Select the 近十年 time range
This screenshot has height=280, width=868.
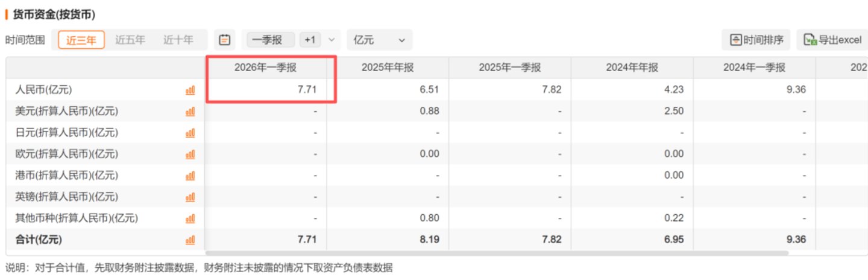tap(178, 40)
